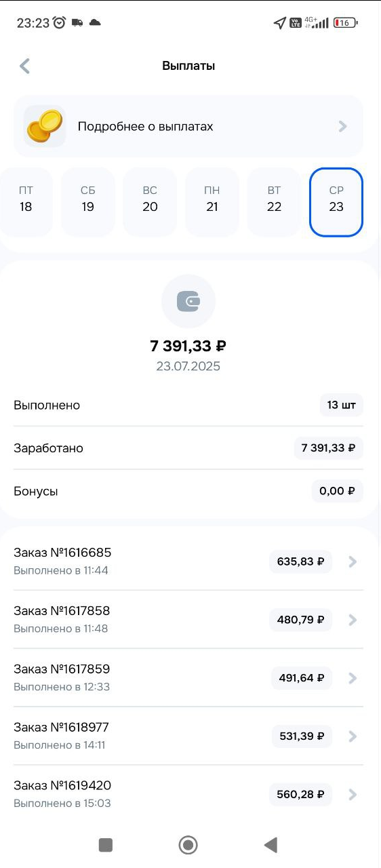Open chevron for order №1619420
The image size is (381, 868).
(352, 795)
